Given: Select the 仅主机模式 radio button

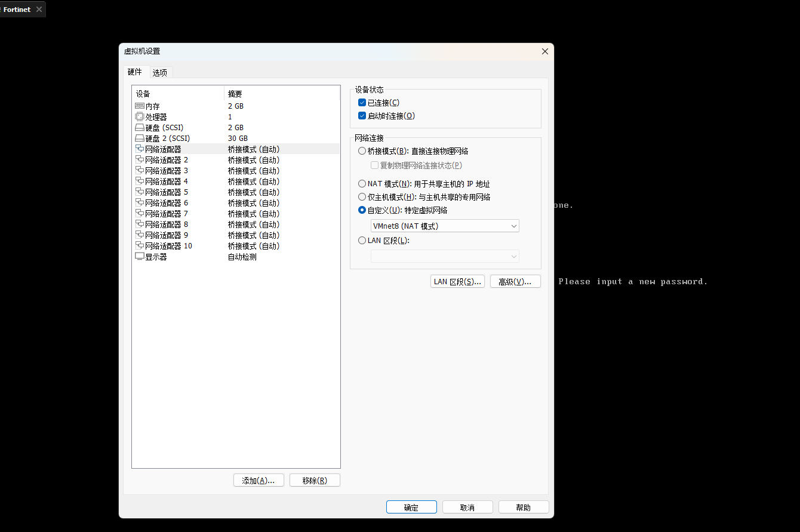Looking at the screenshot, I should (x=362, y=197).
